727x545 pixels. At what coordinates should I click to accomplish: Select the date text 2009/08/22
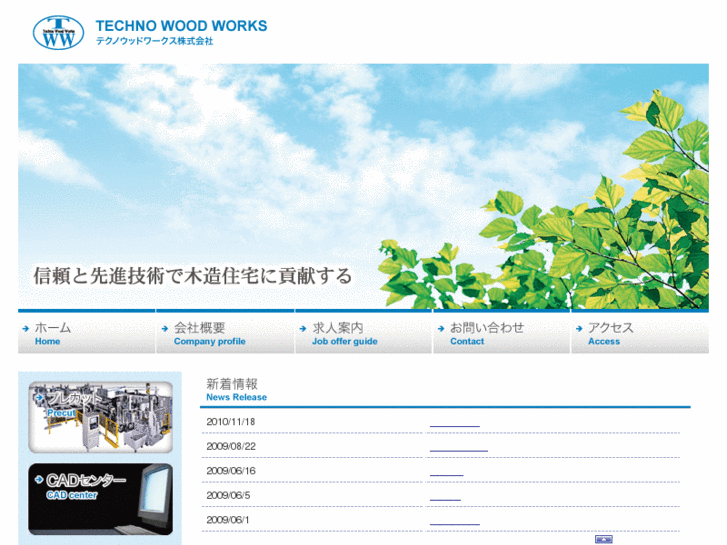pos(231,446)
